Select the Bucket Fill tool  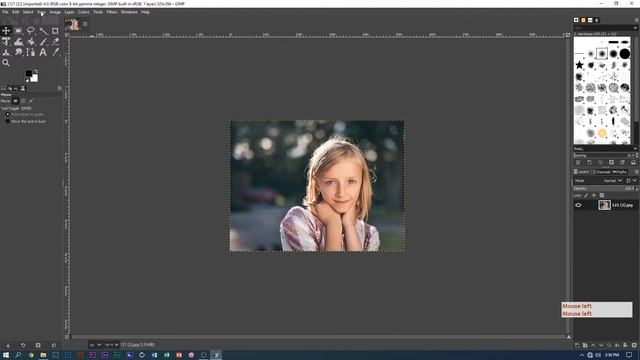31,42
